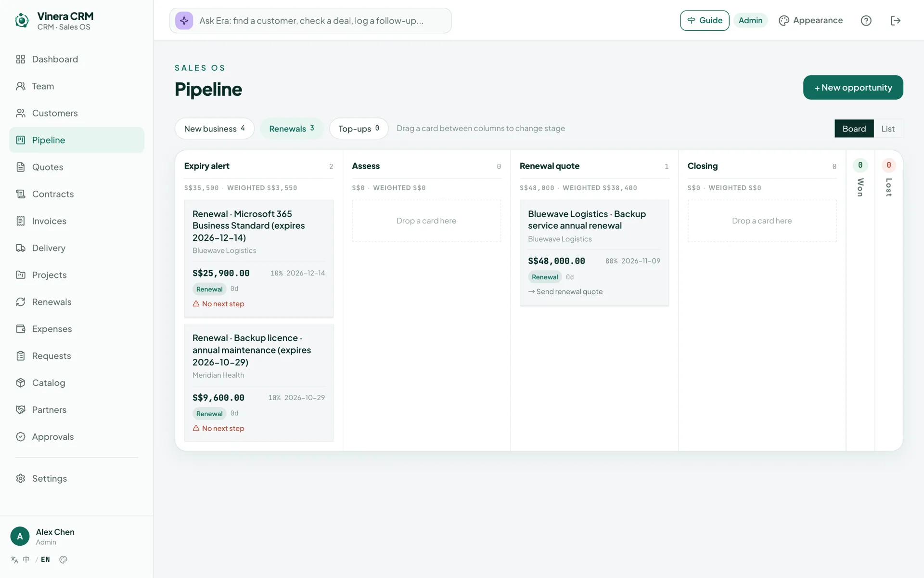
Task: Open Quotes using its document icon
Action: 20,167
